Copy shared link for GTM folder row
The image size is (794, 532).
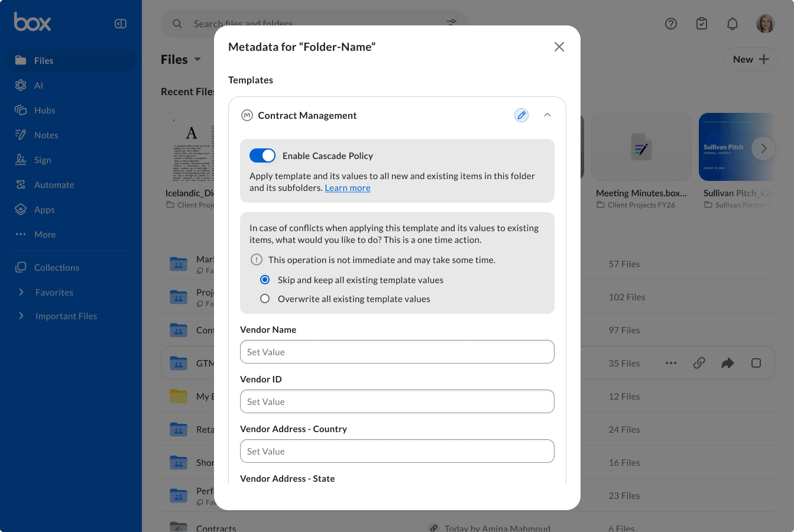(699, 363)
